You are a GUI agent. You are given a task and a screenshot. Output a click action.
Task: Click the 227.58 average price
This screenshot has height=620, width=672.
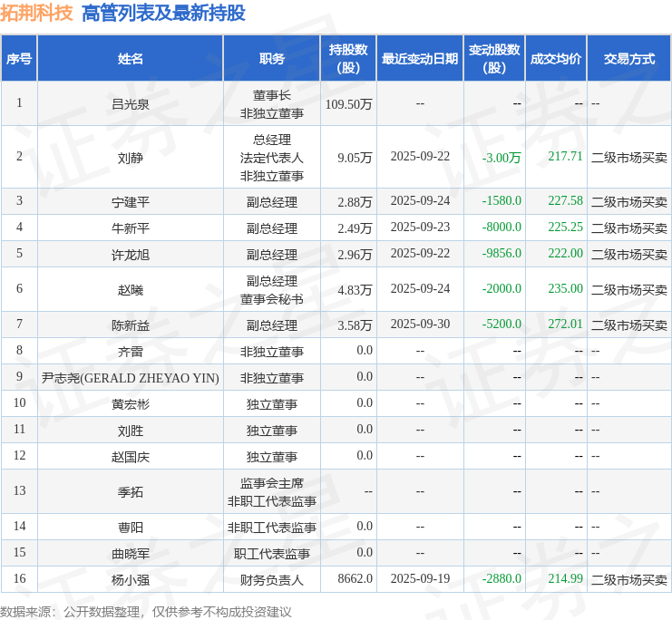[x=565, y=201]
